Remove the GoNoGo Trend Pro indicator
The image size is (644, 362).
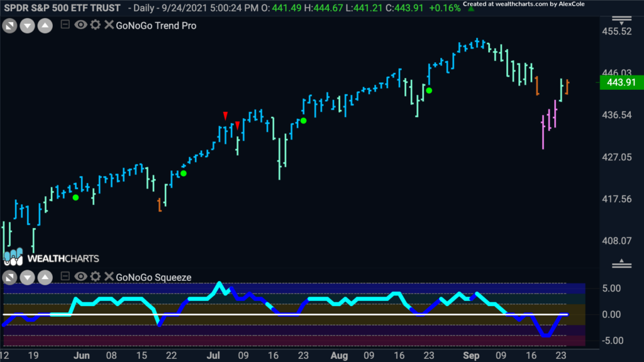109,25
